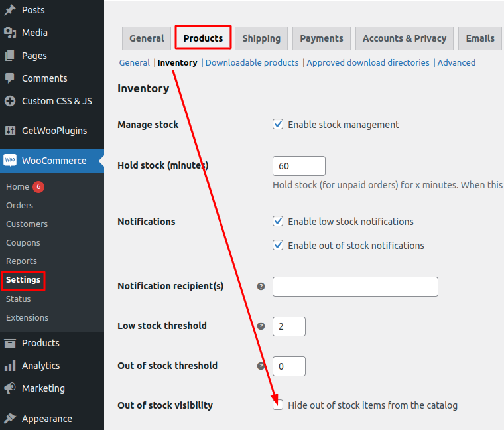Click the GetWooPlugins sliders icon

click(10, 131)
